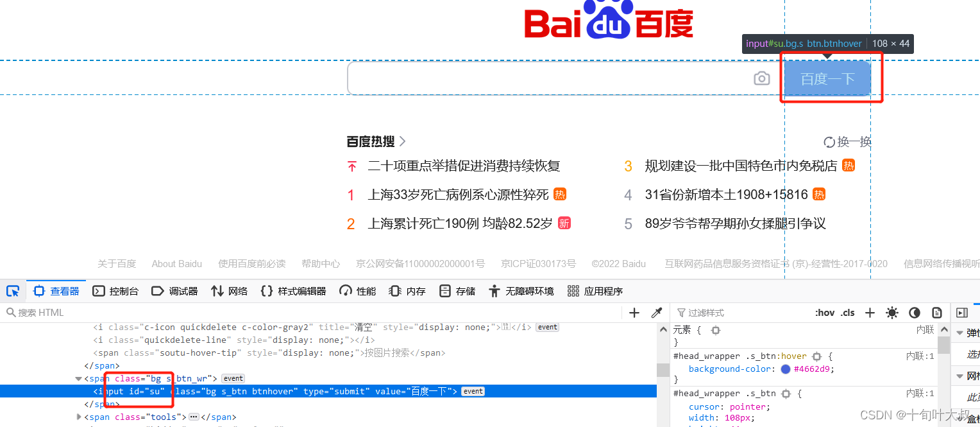The image size is (980, 427).
Task: Click event badge on quickdelete icon row
Action: 548,327
